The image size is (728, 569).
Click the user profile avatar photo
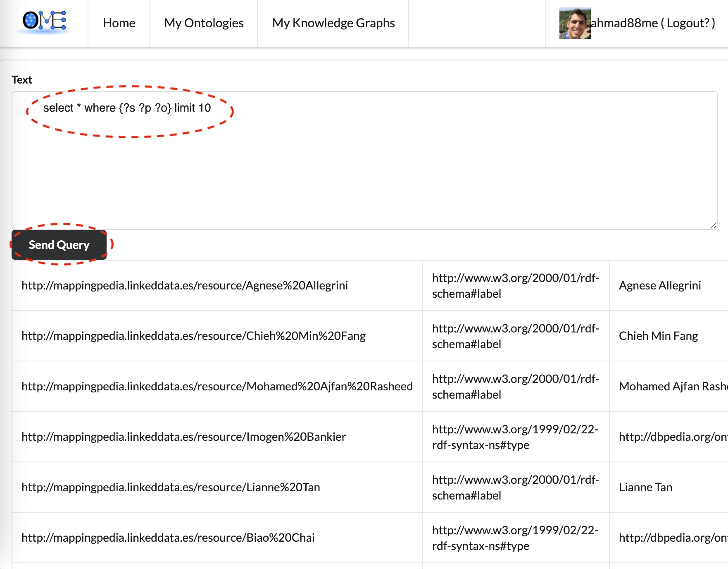tap(574, 23)
